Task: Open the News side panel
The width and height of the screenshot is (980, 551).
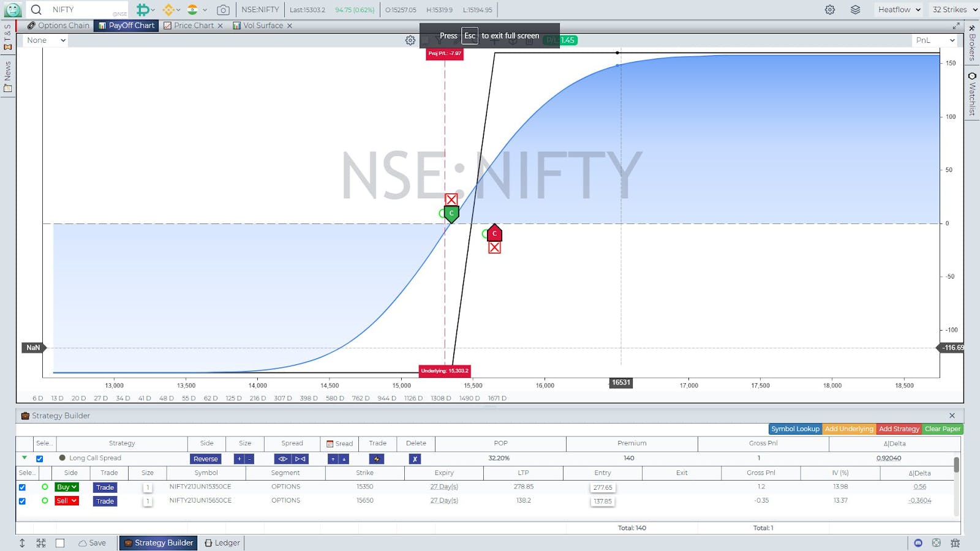Action: pyautogui.click(x=8, y=77)
